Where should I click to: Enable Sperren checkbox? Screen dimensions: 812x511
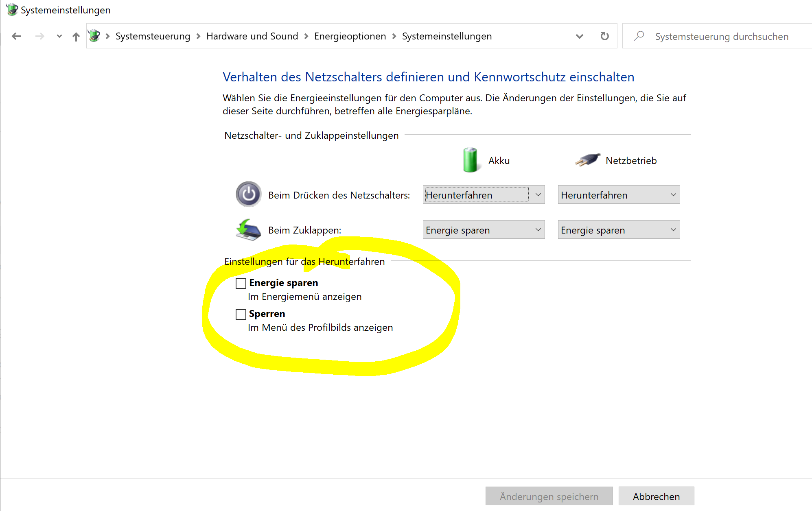click(x=241, y=314)
